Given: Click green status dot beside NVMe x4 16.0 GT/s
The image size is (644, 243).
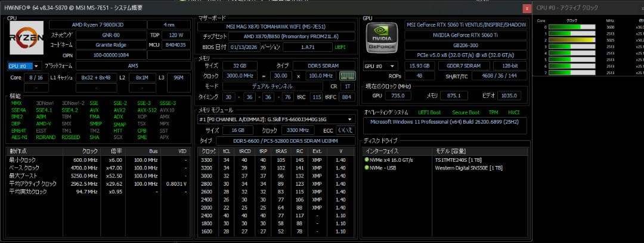Looking at the screenshot, I should point(366,159).
